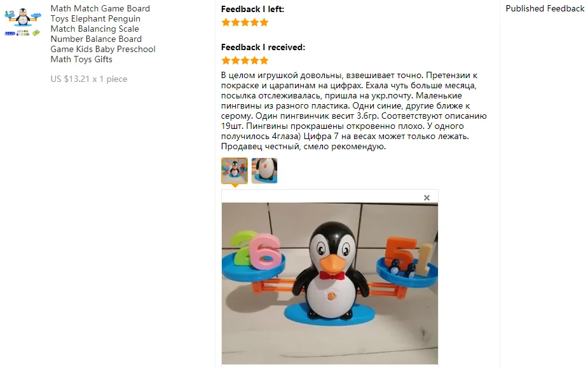
Task: Click the orange pointer below selected thumbnail
Action: point(235,185)
